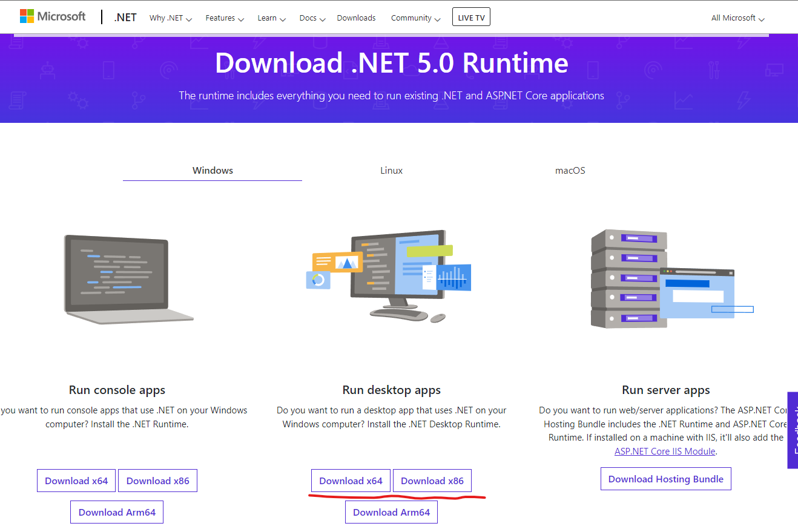Screen dimensions: 798x532
Task: Select the Windows tab
Action: click(213, 171)
